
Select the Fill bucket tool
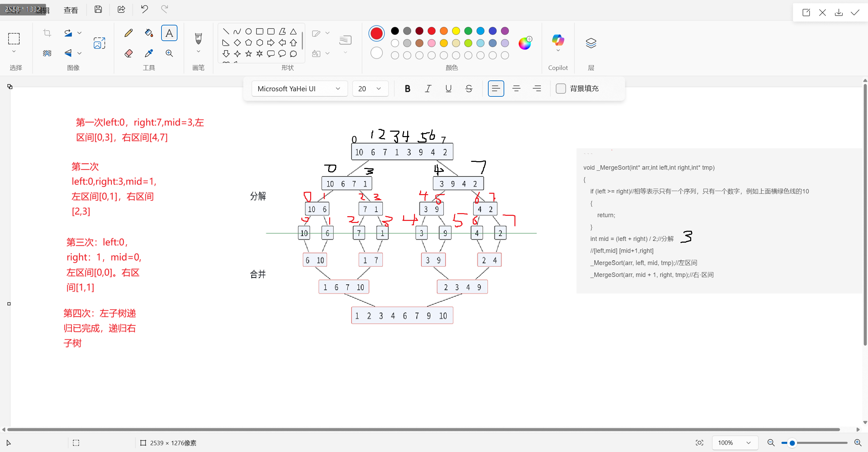[x=149, y=33]
